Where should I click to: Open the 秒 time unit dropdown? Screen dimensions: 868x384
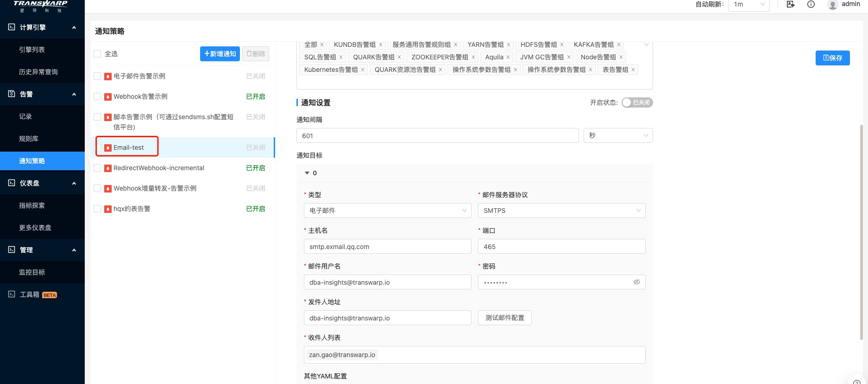618,135
